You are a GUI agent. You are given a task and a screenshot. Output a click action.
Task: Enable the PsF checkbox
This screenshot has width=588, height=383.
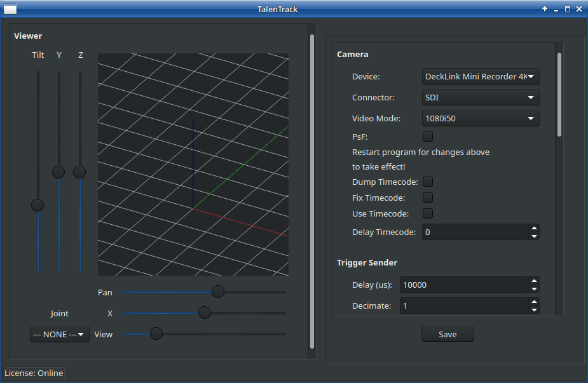click(x=428, y=137)
